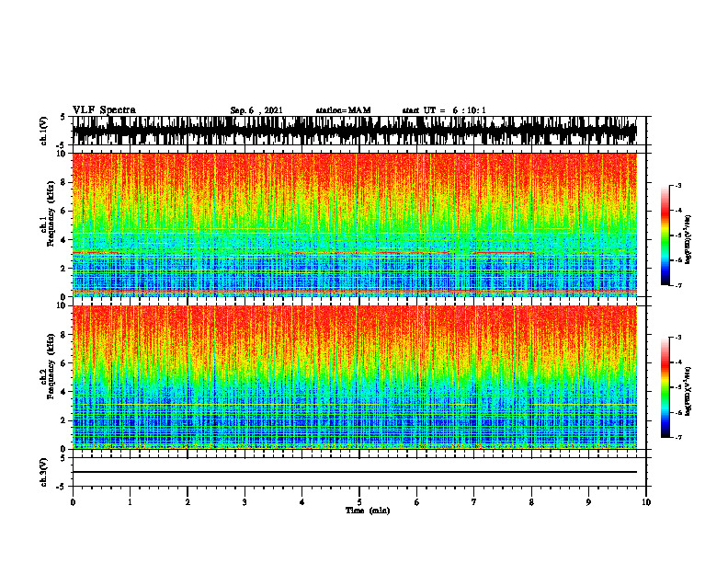Click time axis tick label "1"
This screenshot has height=563, width=728.
click(x=130, y=502)
